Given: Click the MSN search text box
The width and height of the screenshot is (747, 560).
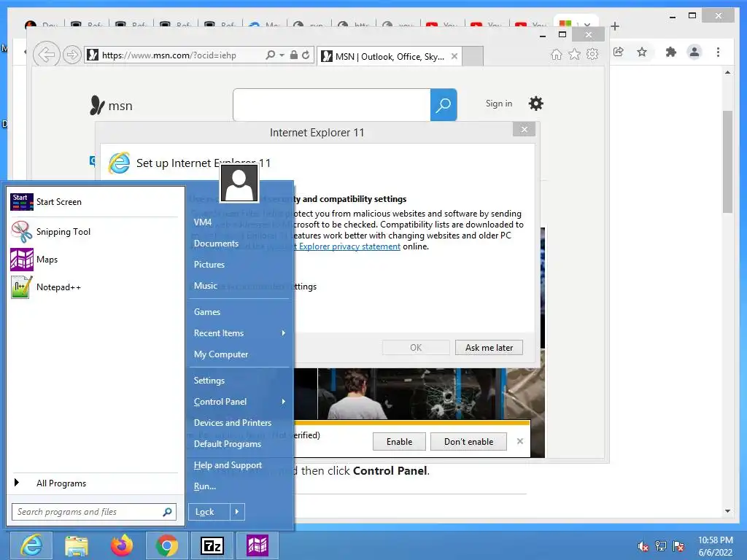Looking at the screenshot, I should pos(332,105).
